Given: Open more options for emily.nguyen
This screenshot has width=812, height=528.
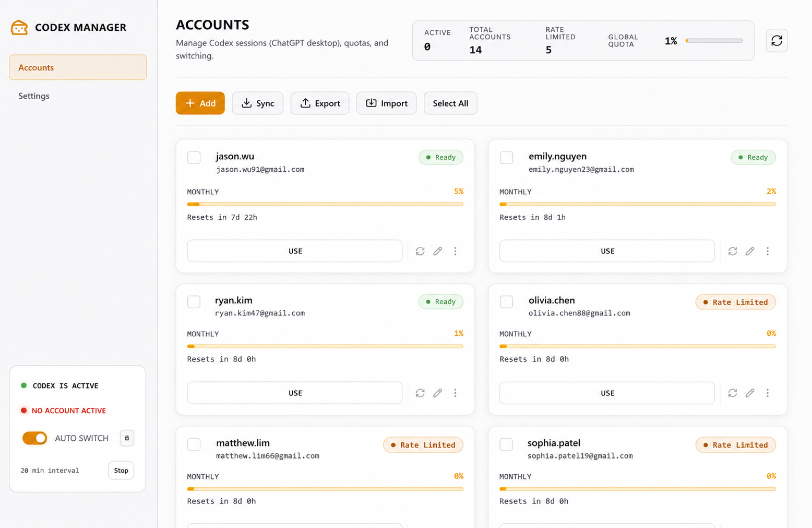Looking at the screenshot, I should (768, 251).
